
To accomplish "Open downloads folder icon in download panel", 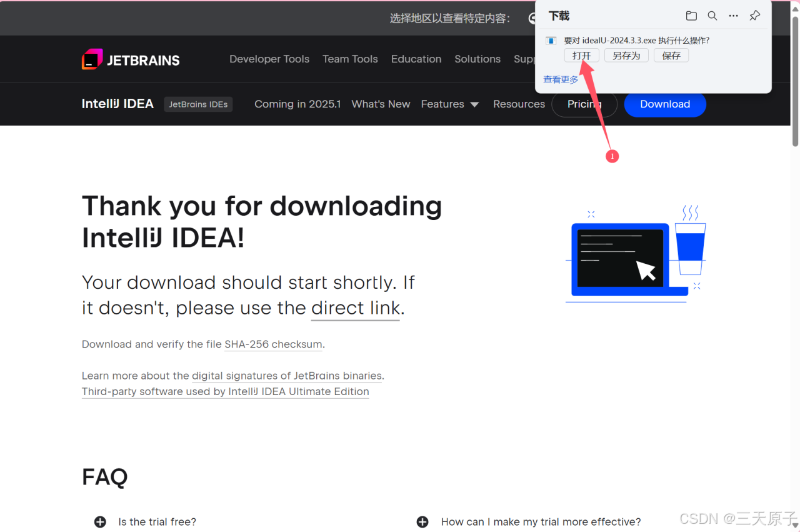I will [x=691, y=16].
